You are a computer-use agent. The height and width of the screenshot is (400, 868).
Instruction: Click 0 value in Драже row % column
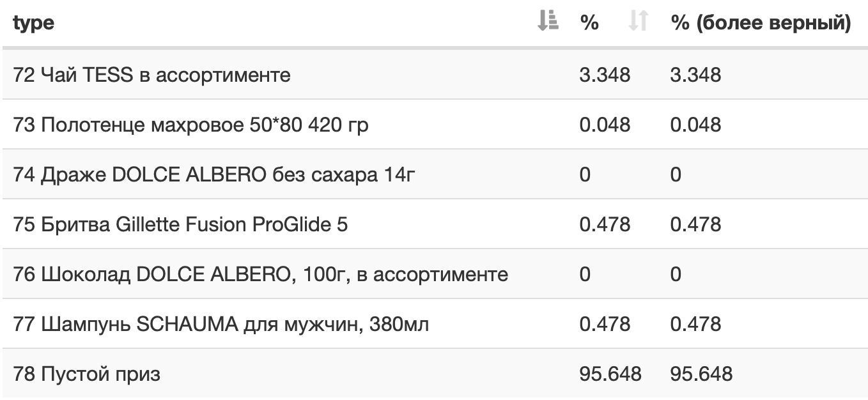point(585,174)
